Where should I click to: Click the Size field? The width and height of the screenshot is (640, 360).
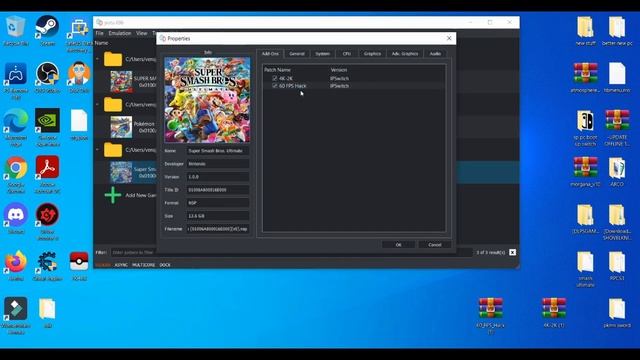(x=218, y=216)
